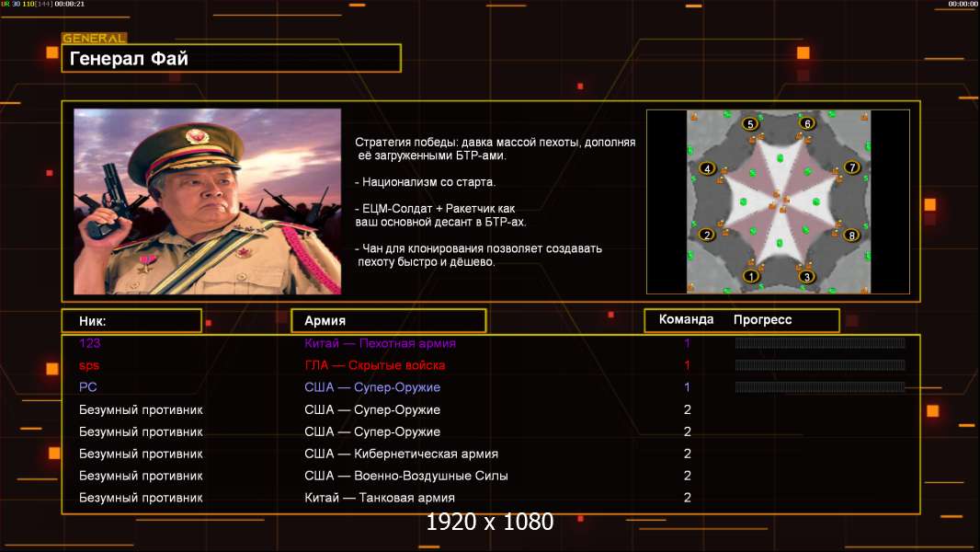Screen dimensions: 980x552
Task: Select player nickname "PC"
Action: coord(88,387)
